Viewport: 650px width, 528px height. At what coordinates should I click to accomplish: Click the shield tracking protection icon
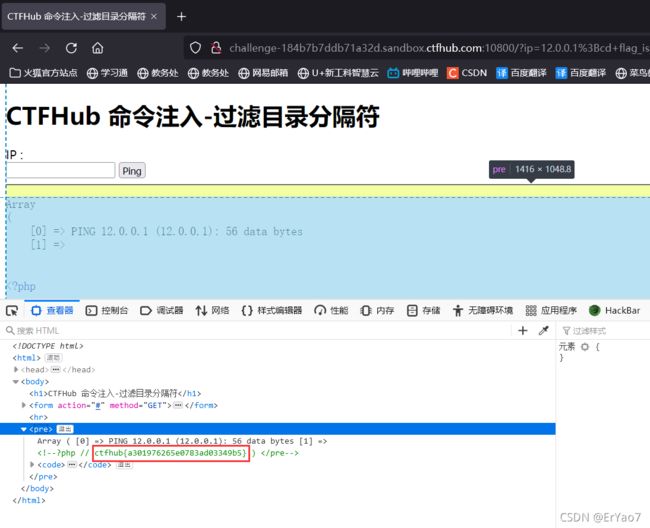click(195, 48)
